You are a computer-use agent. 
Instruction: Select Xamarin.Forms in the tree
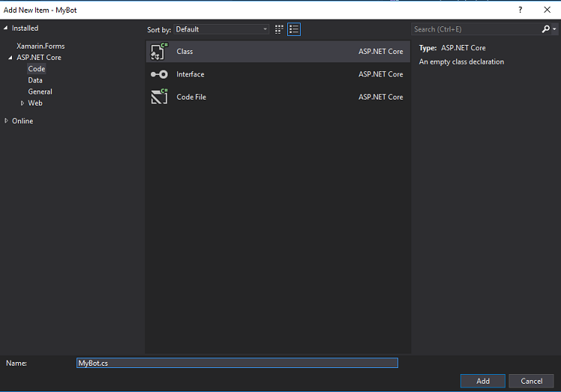pyautogui.click(x=40, y=46)
